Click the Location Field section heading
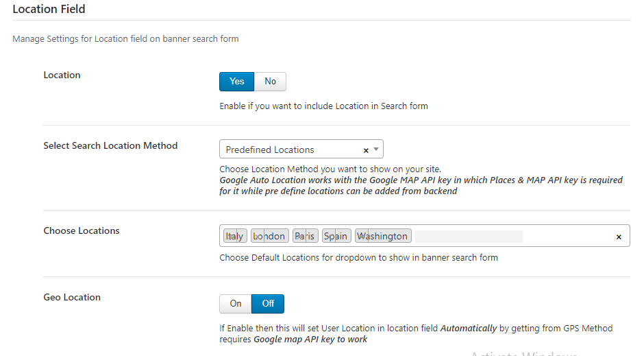This screenshot has width=644, height=356. 49,10
